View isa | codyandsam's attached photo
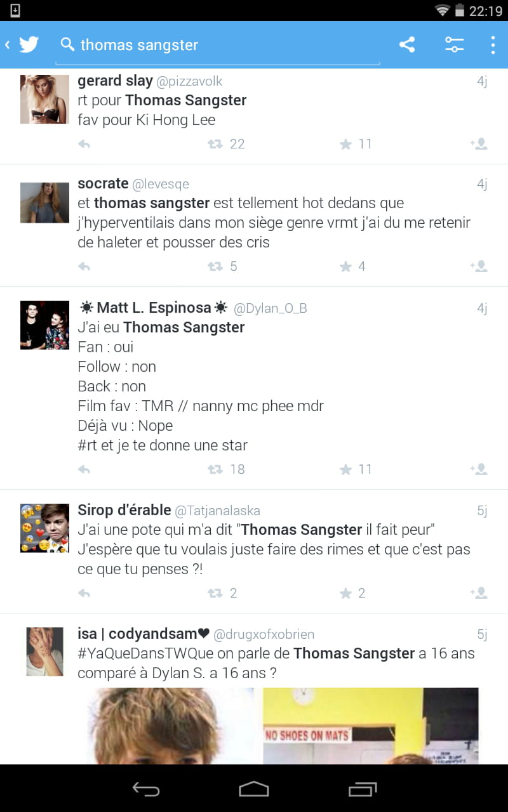 (283, 726)
